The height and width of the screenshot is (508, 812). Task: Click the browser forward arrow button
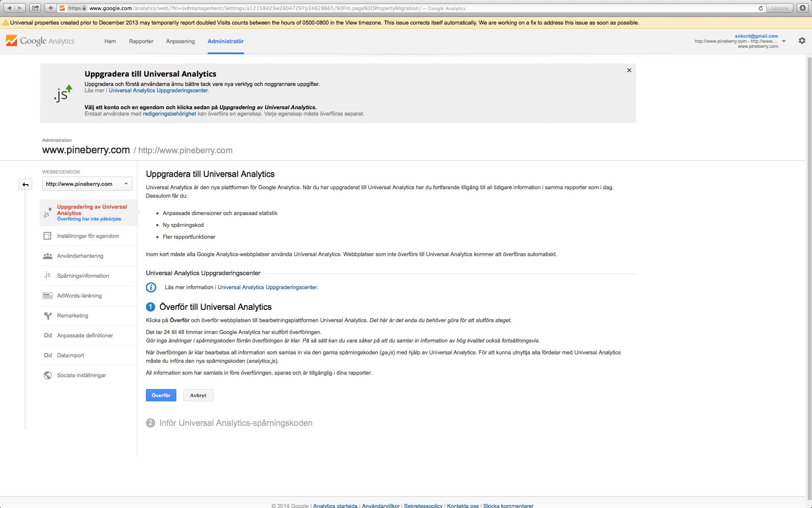pos(20,8)
